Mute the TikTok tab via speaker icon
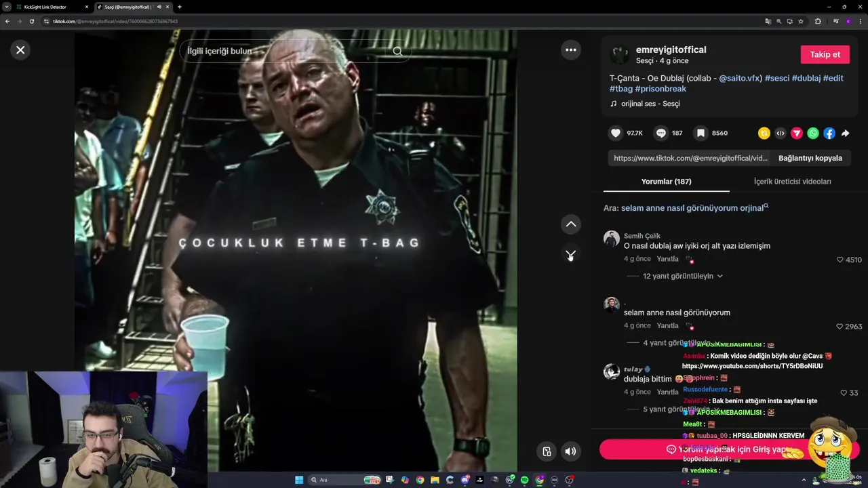 coord(159,7)
